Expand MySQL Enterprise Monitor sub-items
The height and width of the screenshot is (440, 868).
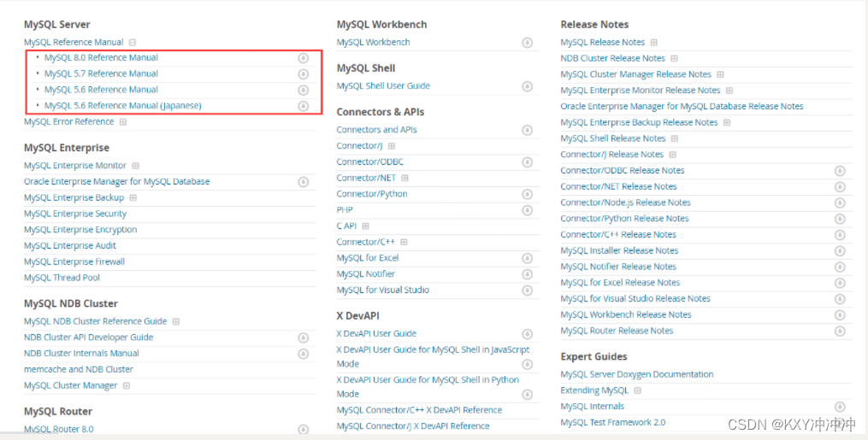coord(136,166)
